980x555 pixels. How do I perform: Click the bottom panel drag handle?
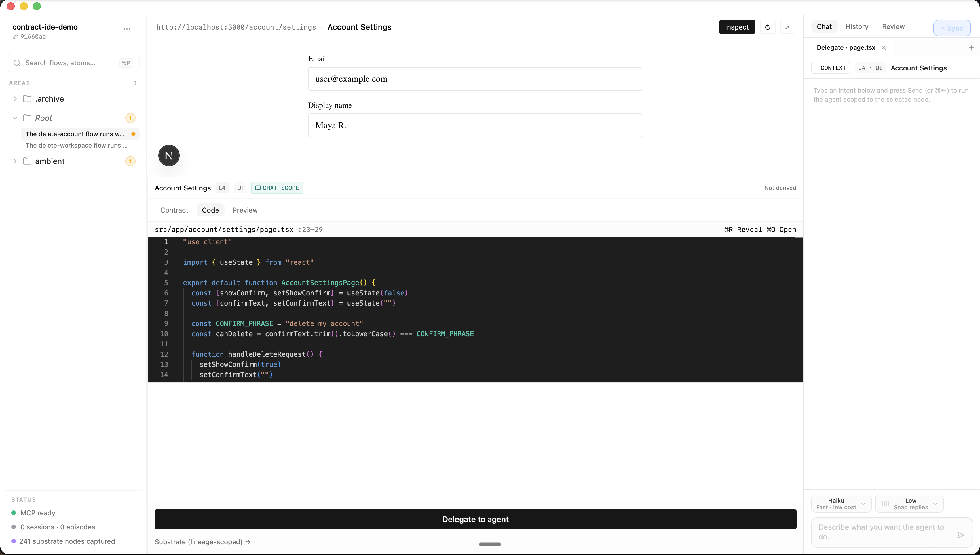click(x=489, y=544)
